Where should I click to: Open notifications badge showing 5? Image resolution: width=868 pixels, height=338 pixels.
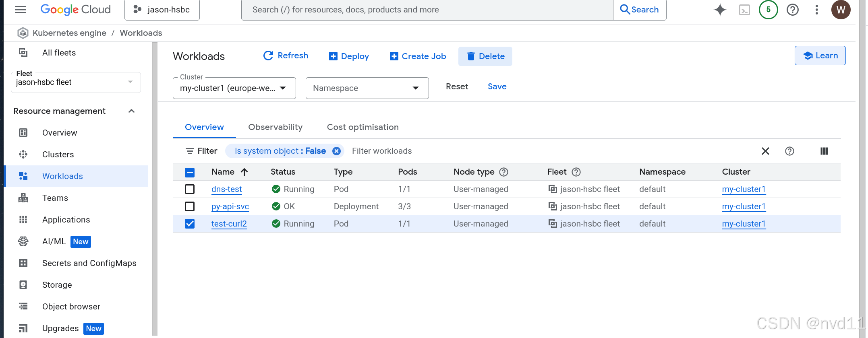(768, 10)
